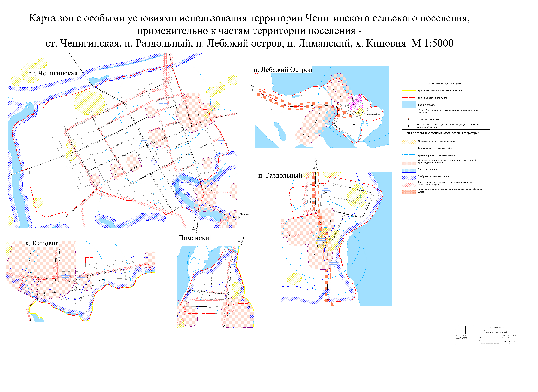Click 'Граница третьего пояса водозабора' legend label
Screen dimensions: 538x392
click(x=437, y=155)
